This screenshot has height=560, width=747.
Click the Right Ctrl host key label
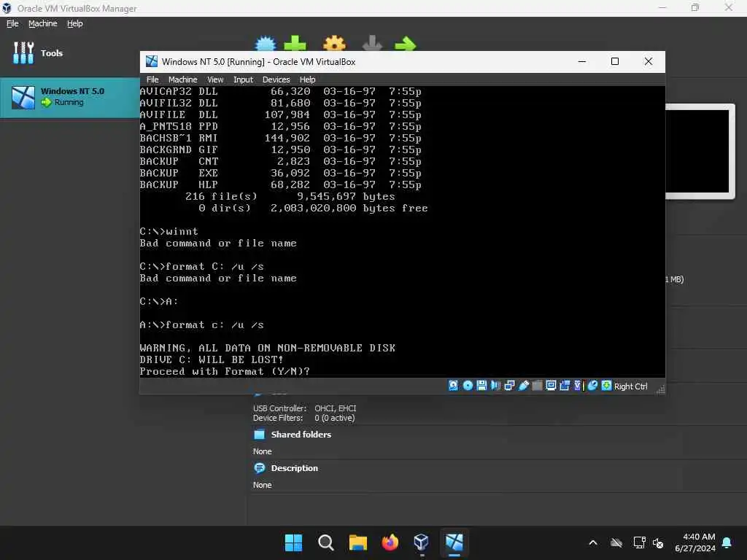click(630, 386)
